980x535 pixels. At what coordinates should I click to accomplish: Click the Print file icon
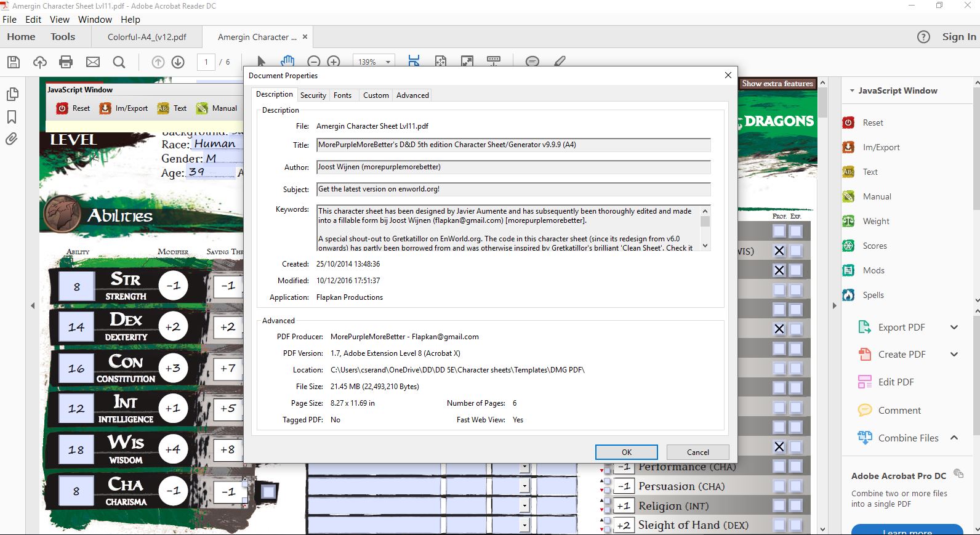[x=66, y=62]
